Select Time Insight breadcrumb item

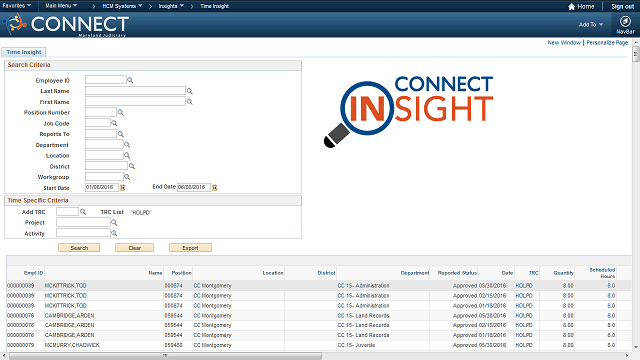tap(214, 6)
